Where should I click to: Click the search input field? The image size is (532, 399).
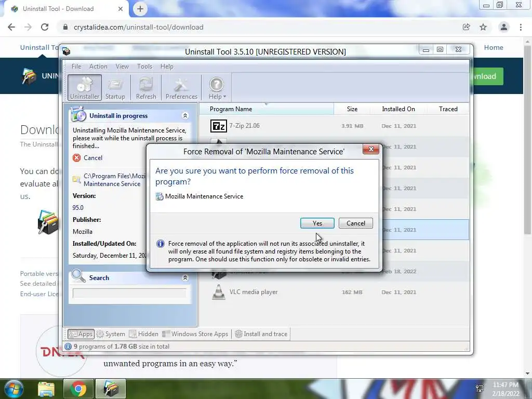pyautogui.click(x=129, y=293)
